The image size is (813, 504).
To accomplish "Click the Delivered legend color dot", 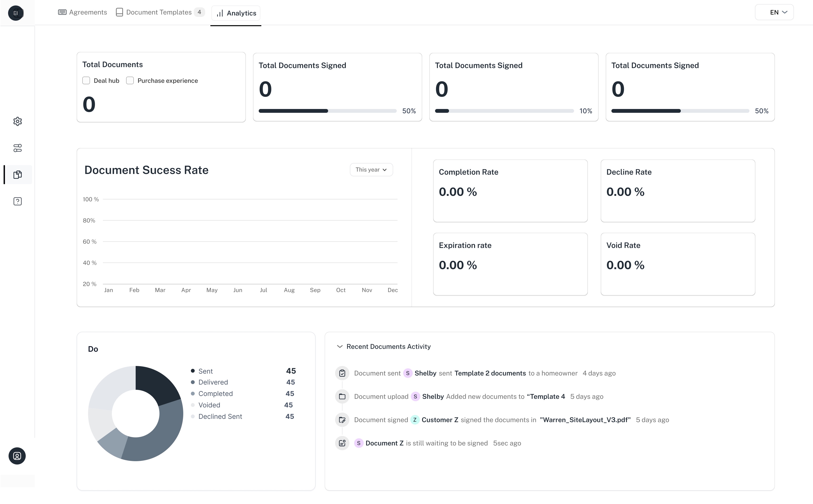I will pyautogui.click(x=193, y=382).
